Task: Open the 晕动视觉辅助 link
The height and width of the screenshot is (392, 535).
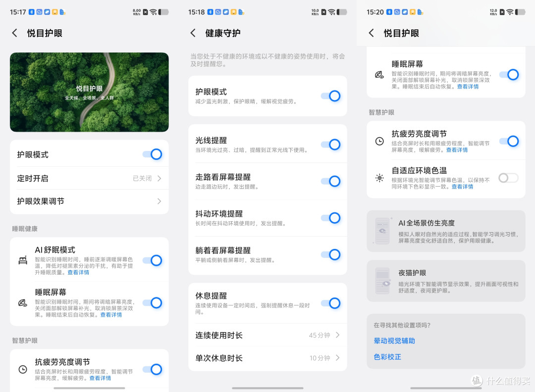Action: click(394, 341)
